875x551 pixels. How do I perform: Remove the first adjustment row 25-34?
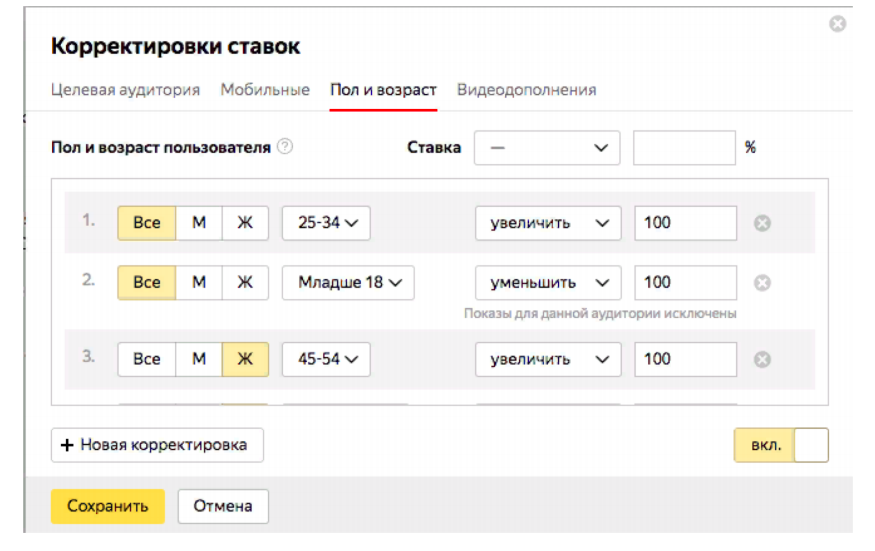tap(762, 223)
